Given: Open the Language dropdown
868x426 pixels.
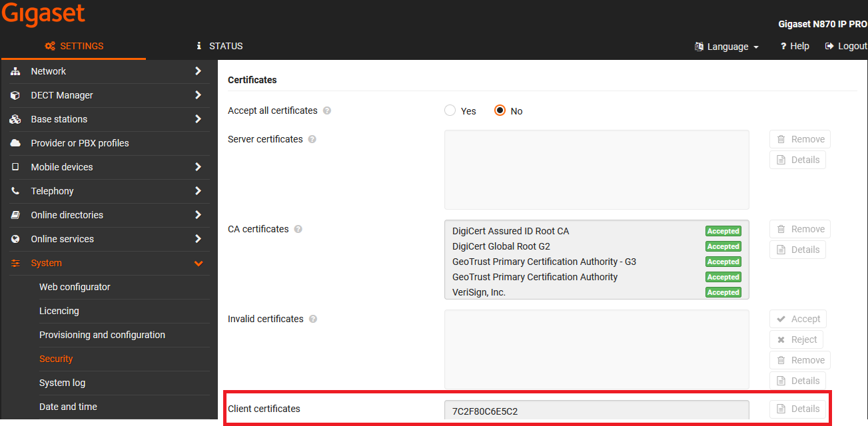Looking at the screenshot, I should 727,47.
